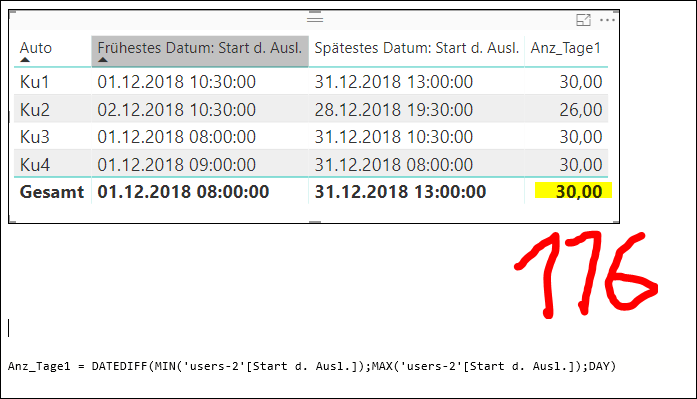The height and width of the screenshot is (399, 697).
Task: Click cell 01.12.2018 10:30:00 in Ku1 row
Action: coord(176,82)
